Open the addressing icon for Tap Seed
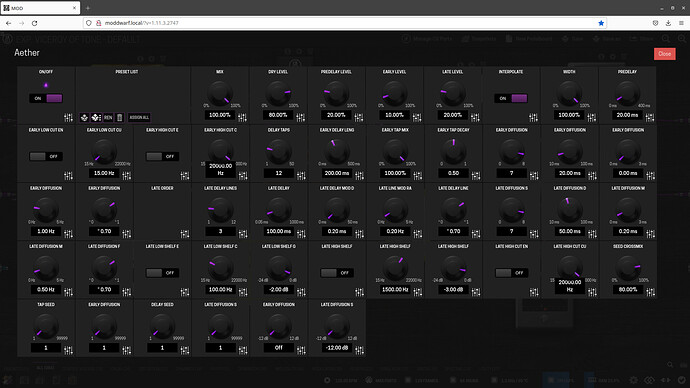Image resolution: width=690 pixels, height=388 pixels. point(68,351)
